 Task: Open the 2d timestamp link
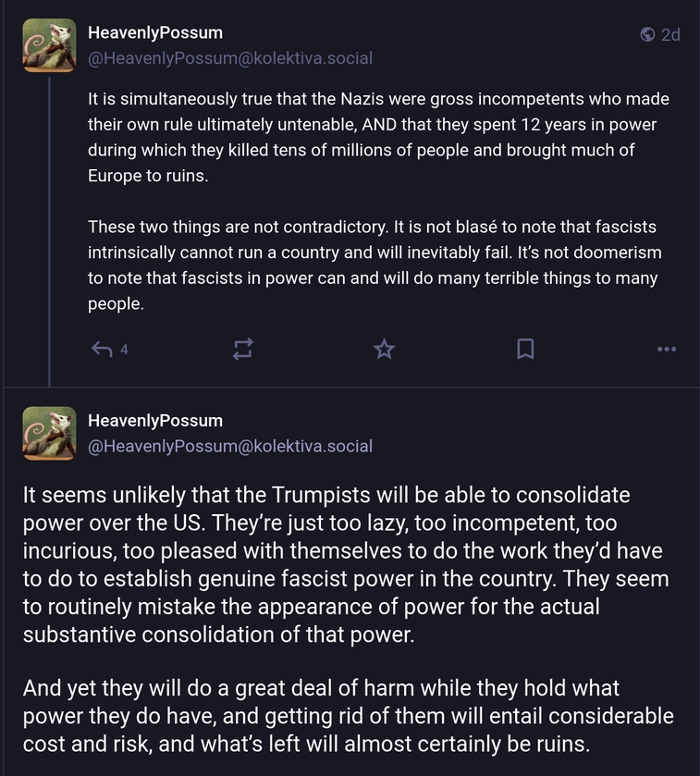pyautogui.click(x=670, y=35)
